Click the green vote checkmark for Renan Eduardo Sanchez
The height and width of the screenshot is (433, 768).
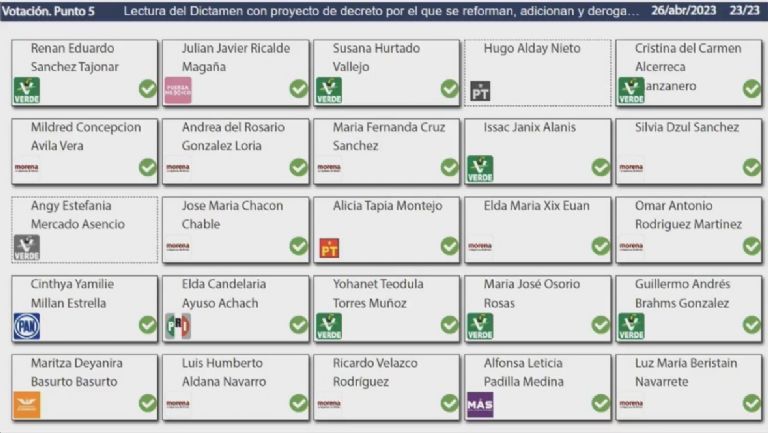pos(147,89)
